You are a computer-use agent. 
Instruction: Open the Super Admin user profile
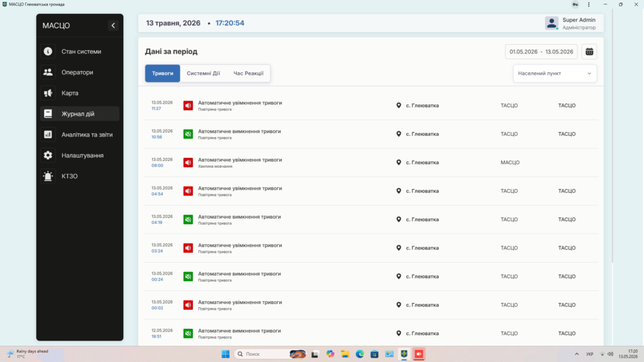(570, 23)
